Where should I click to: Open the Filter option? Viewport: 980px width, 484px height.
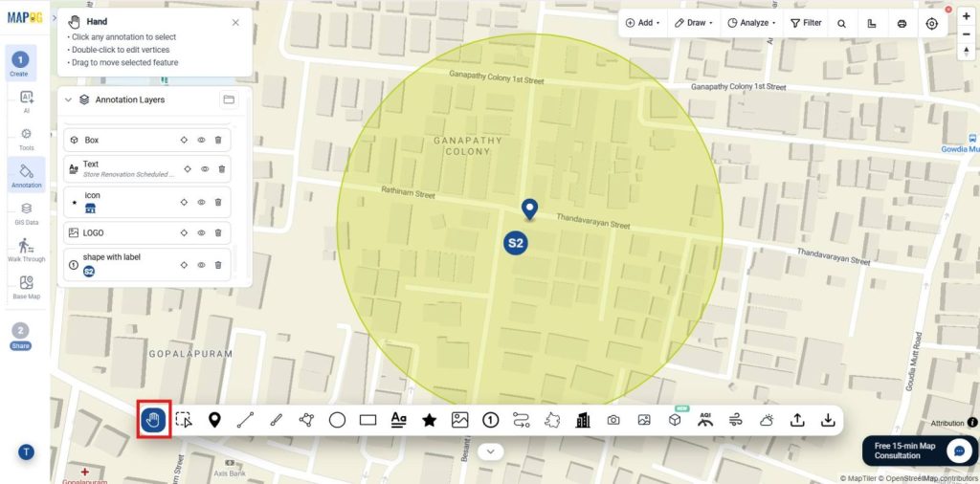tap(806, 23)
